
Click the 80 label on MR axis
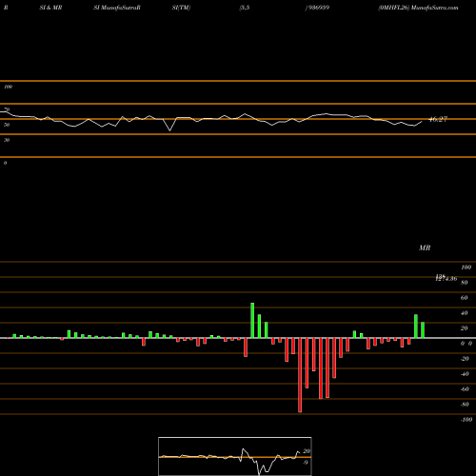465,283
